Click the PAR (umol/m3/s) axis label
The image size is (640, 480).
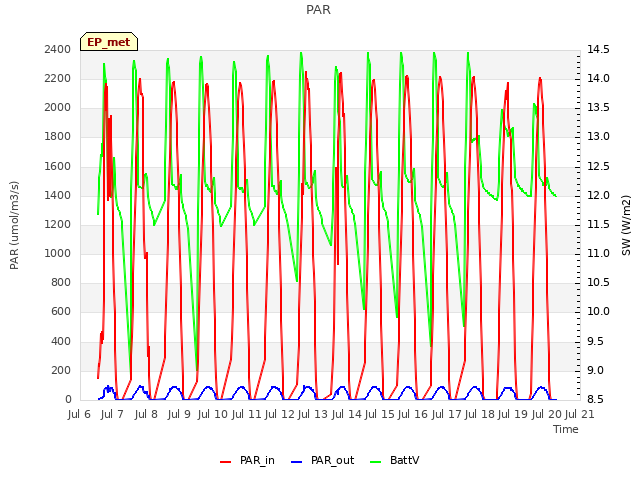pos(14,225)
